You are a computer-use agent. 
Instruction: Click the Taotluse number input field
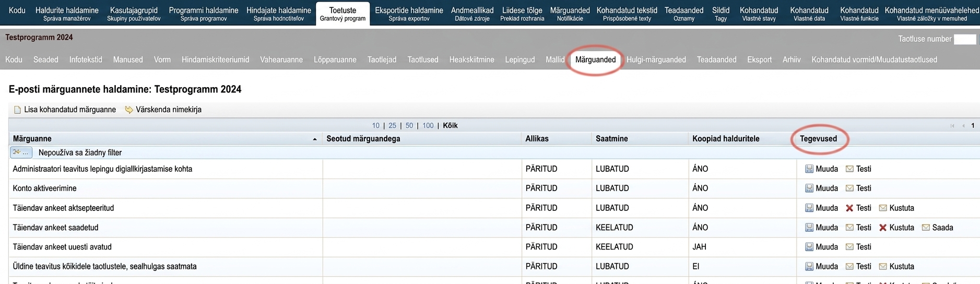[x=965, y=39]
